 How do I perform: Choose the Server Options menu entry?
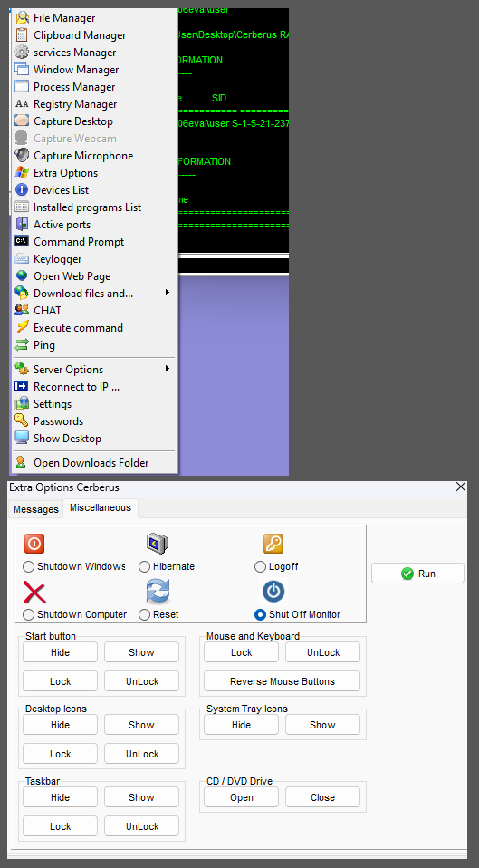pyautogui.click(x=94, y=370)
